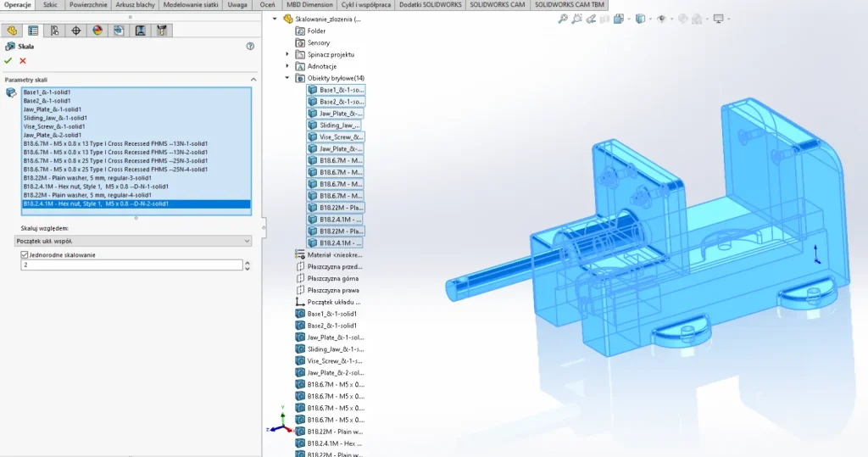This screenshot has width=868, height=457.
Task: Open the Skaluj względem dropdown
Action: click(x=133, y=241)
